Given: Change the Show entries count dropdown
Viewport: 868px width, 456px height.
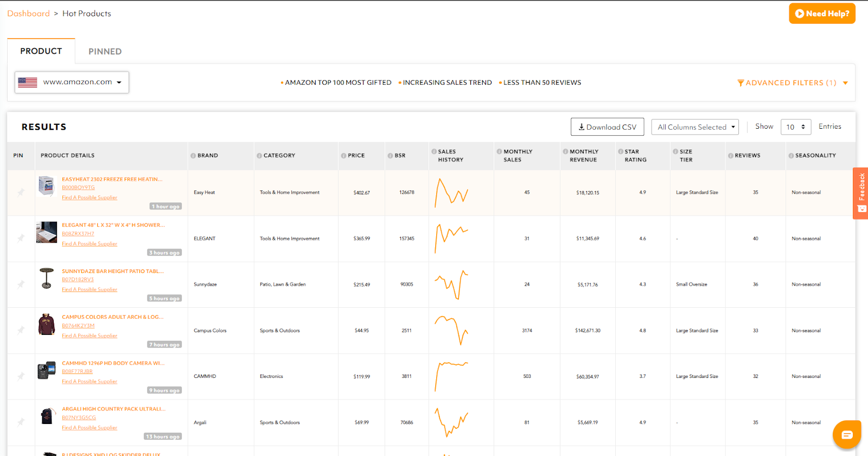Looking at the screenshot, I should [796, 127].
